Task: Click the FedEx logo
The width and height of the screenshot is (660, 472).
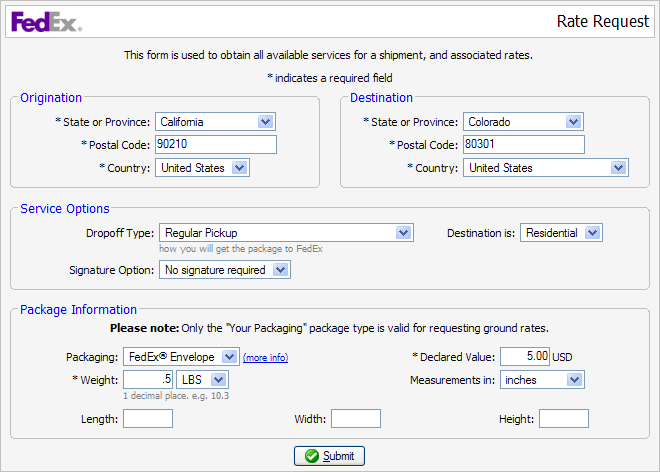Action: tap(46, 22)
